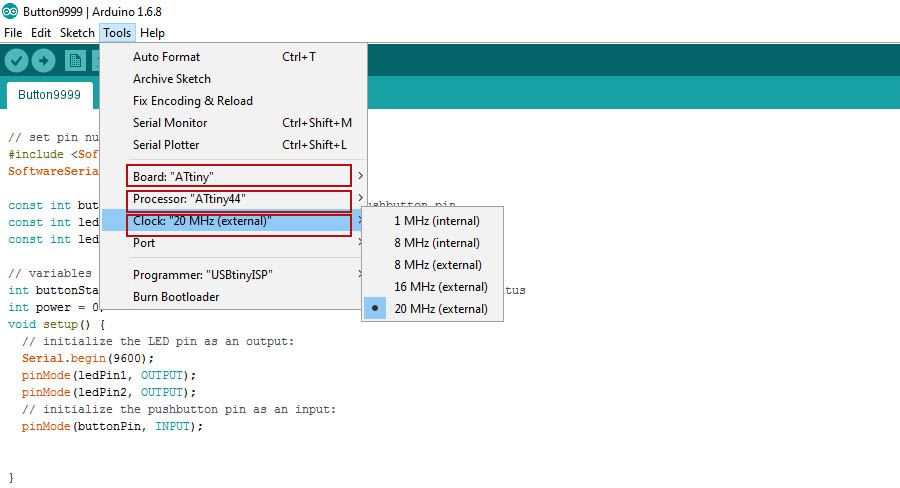Expand the Port submenu
Image resolution: width=900 pixels, height=488 pixels.
pos(234,242)
